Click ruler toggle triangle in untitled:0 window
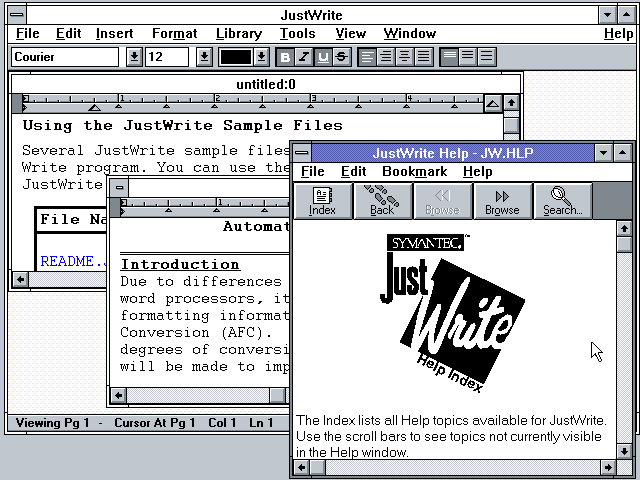640x480 pixels. click(493, 103)
